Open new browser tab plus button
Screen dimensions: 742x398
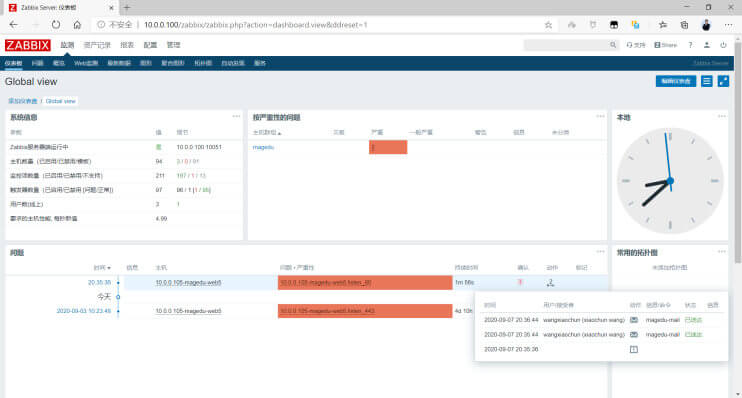click(127, 8)
